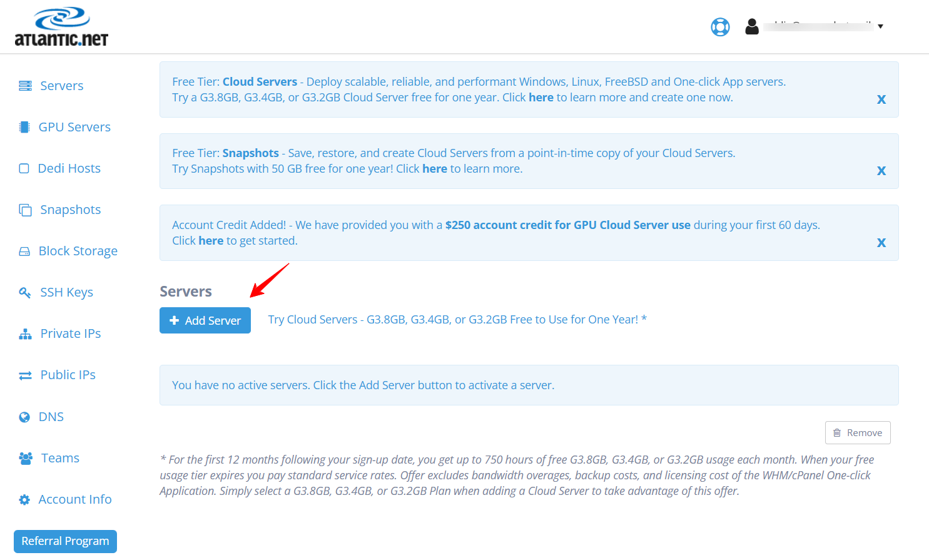Click the SSH Keys key icon

click(25, 292)
